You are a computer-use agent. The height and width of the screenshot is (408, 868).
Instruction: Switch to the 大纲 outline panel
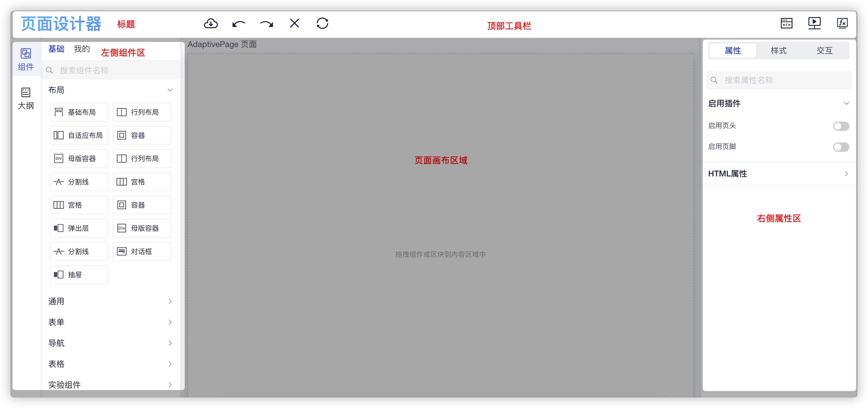(x=26, y=98)
